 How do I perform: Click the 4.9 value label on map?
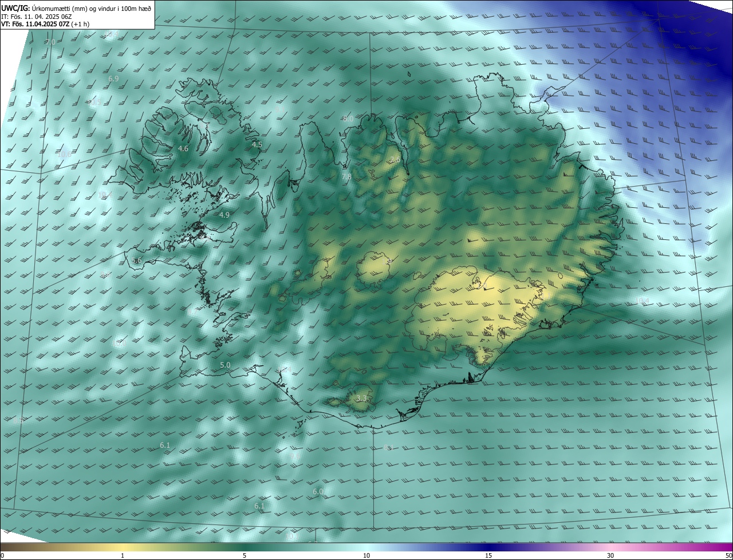coord(224,215)
